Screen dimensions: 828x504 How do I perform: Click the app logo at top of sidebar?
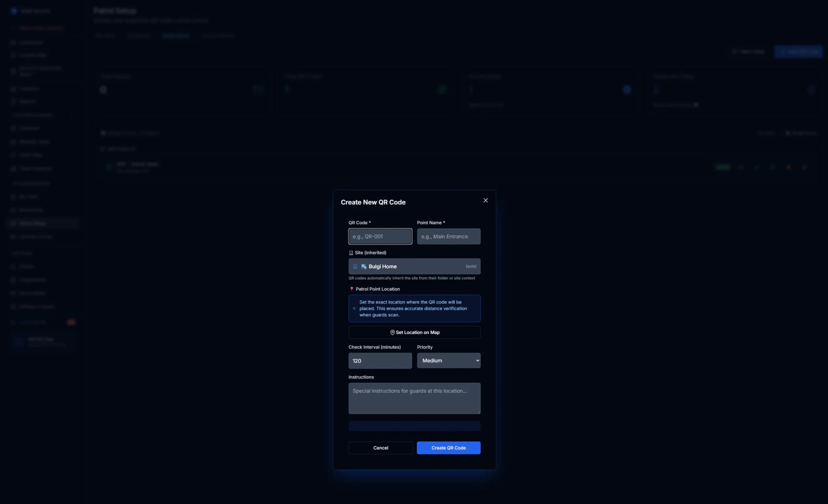click(x=14, y=11)
